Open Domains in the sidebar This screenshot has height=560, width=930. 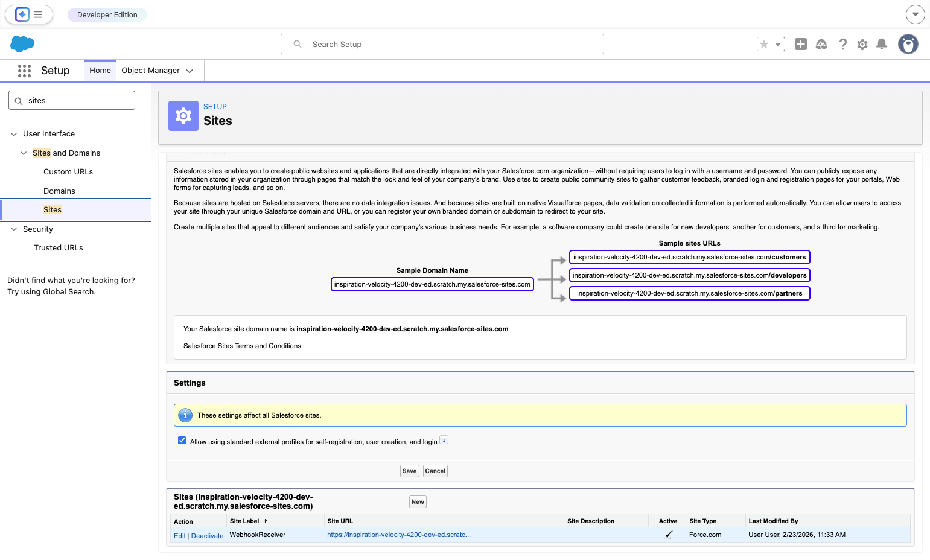(59, 191)
